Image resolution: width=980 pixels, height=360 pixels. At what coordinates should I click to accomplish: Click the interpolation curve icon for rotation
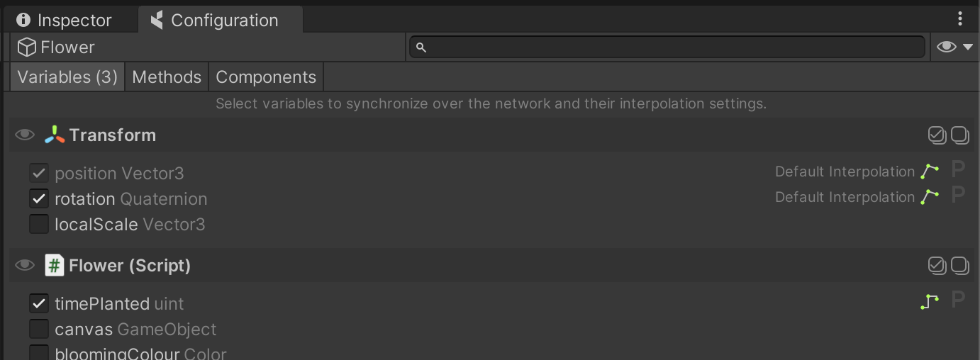click(930, 197)
